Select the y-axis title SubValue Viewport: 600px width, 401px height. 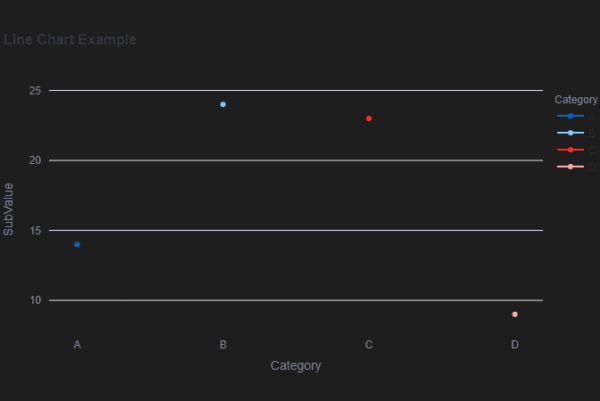coord(8,209)
